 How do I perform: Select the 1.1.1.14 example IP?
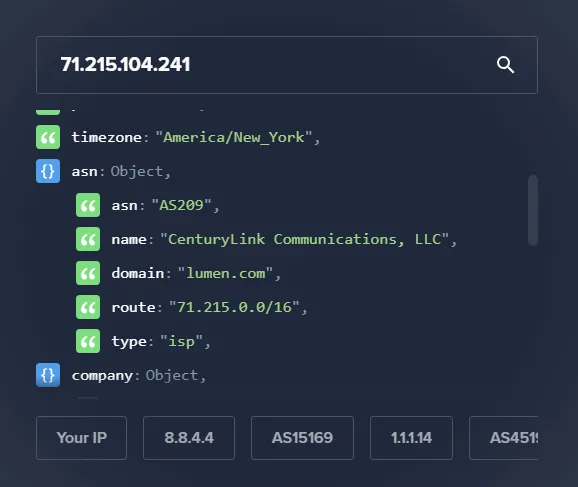pyautogui.click(x=411, y=438)
